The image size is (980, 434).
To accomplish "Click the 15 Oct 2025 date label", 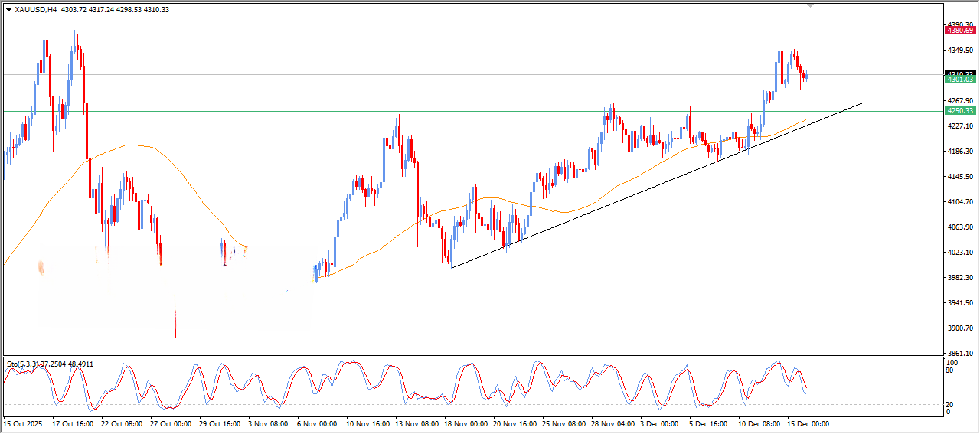I will click(x=21, y=423).
